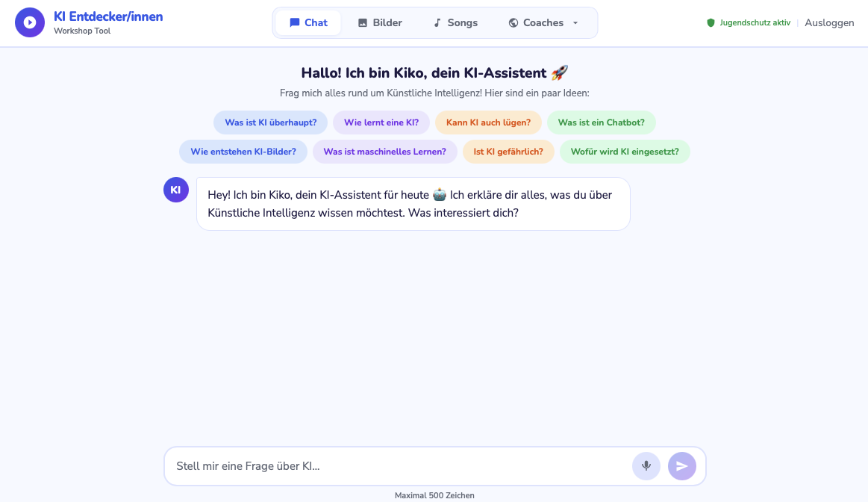Image resolution: width=868 pixels, height=502 pixels.
Task: Click the 'Workshop Tool' subtitle text
Action: (82, 31)
